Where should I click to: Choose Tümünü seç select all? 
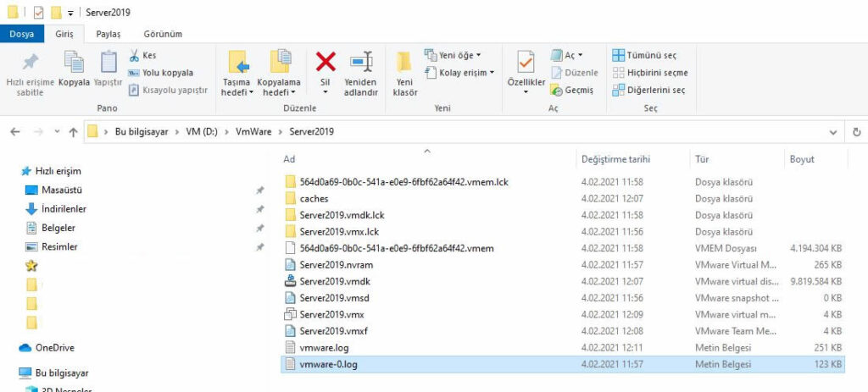[x=644, y=55]
